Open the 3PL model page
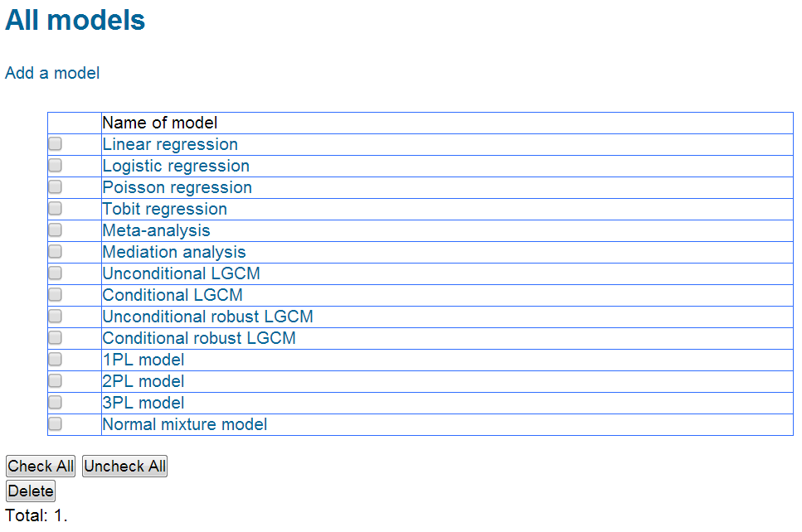Screen dimensions: 802x532 click(x=143, y=403)
